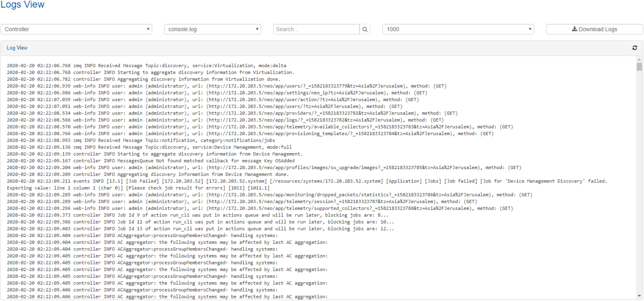The image size is (644, 301).
Task: Open the Controller source dropdown
Action: [76, 29]
